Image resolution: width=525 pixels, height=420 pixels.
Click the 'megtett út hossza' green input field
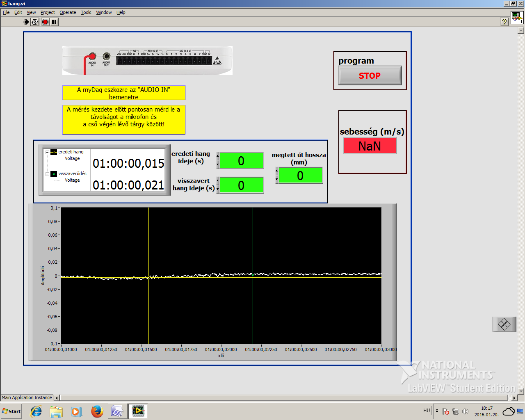[300, 176]
